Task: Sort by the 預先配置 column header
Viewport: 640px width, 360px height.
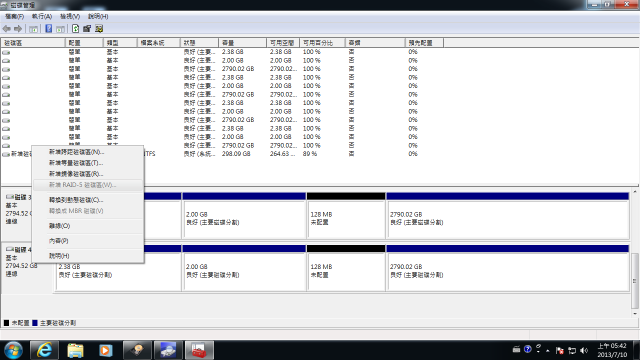Action: pyautogui.click(x=424, y=43)
